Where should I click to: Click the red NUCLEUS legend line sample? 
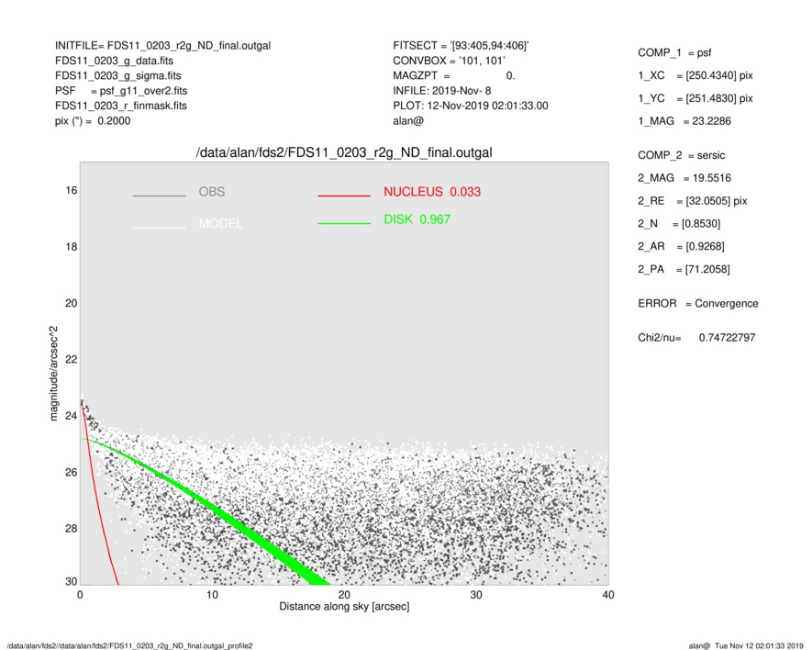click(344, 196)
